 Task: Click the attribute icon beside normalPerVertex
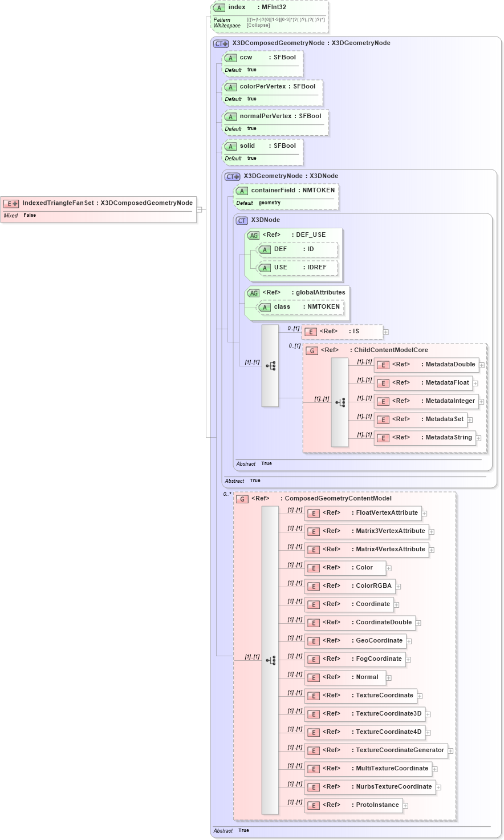pyautogui.click(x=230, y=116)
